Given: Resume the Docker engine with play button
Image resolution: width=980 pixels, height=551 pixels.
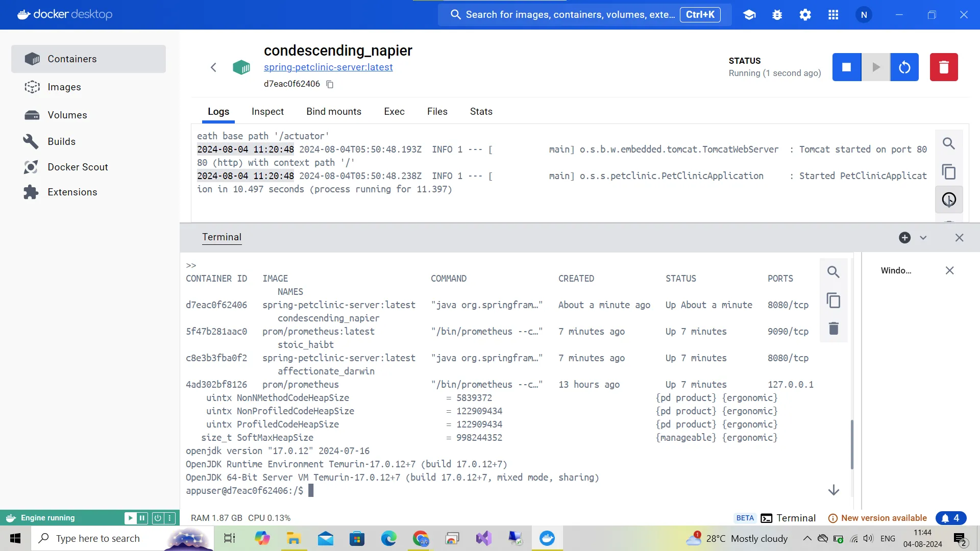Looking at the screenshot, I should click(x=130, y=518).
